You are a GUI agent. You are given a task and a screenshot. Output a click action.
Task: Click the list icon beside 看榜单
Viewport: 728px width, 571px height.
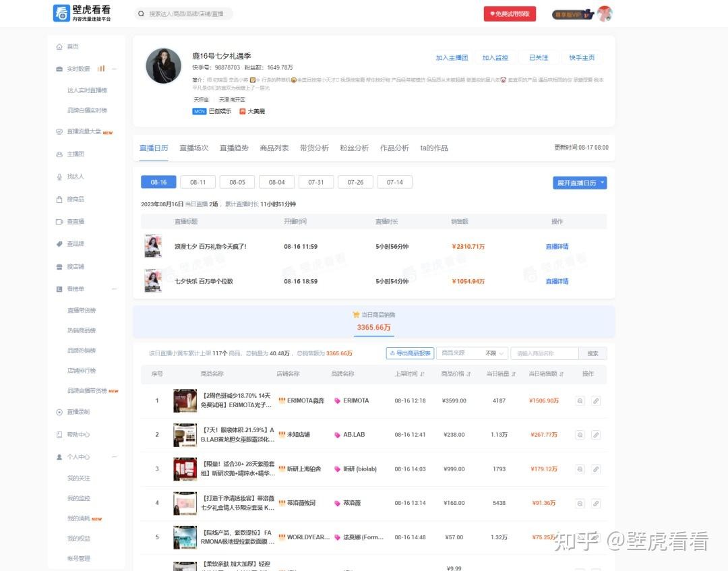(x=59, y=289)
